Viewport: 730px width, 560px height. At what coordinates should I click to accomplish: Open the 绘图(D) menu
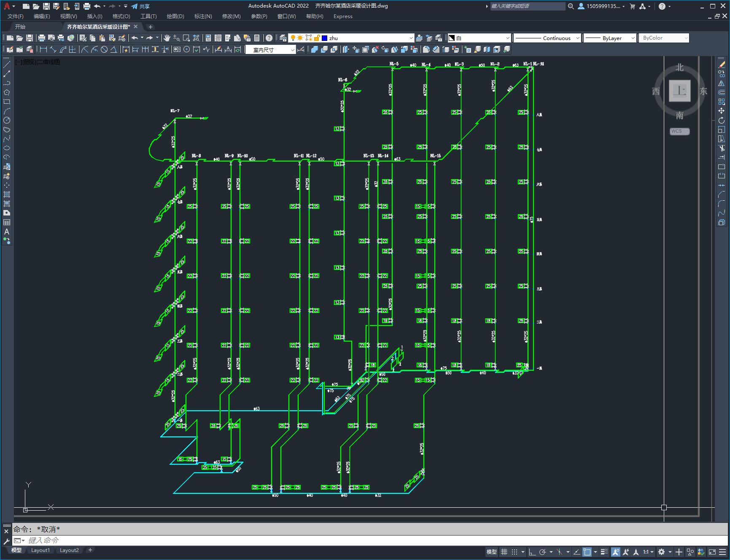(175, 16)
